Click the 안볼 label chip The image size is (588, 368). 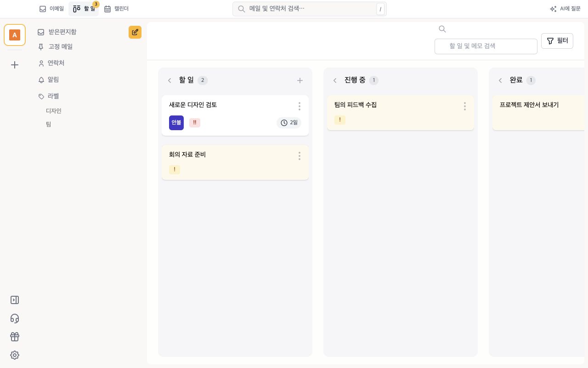pos(176,123)
